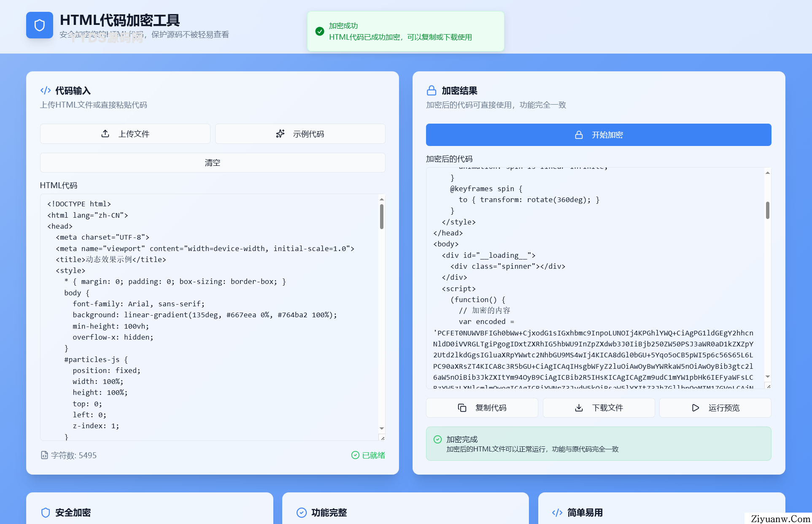The width and height of the screenshot is (812, 524).
Task: Load the sample code with 示例代码
Action: [x=300, y=134]
